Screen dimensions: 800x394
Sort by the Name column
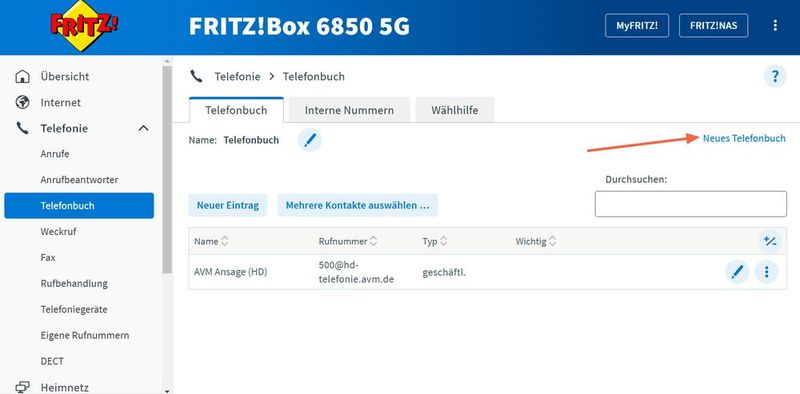211,241
